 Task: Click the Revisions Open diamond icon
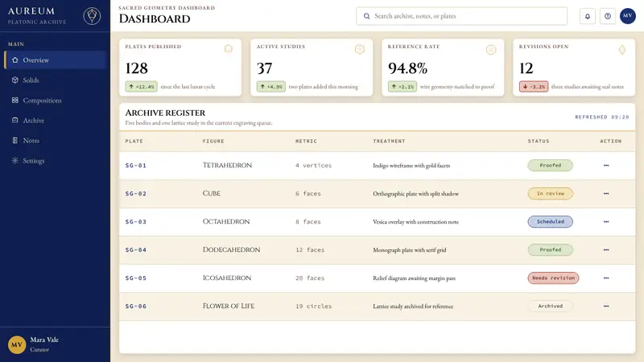(x=622, y=50)
